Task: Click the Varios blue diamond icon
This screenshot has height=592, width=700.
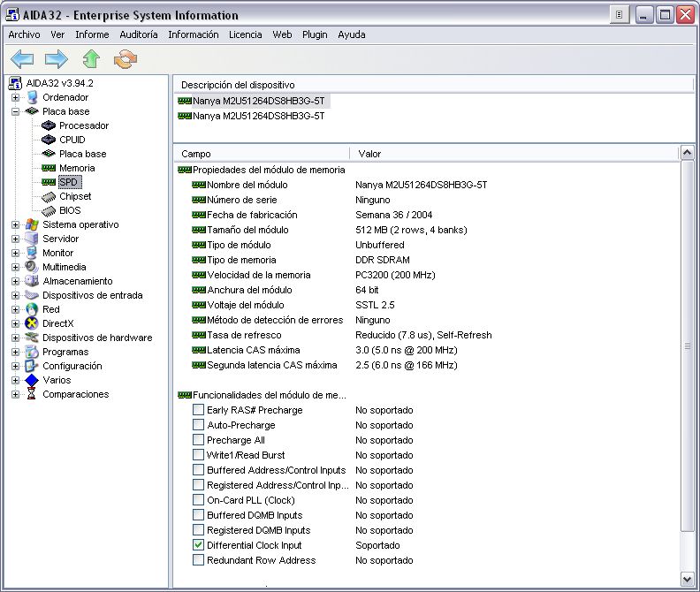Action: coord(32,380)
